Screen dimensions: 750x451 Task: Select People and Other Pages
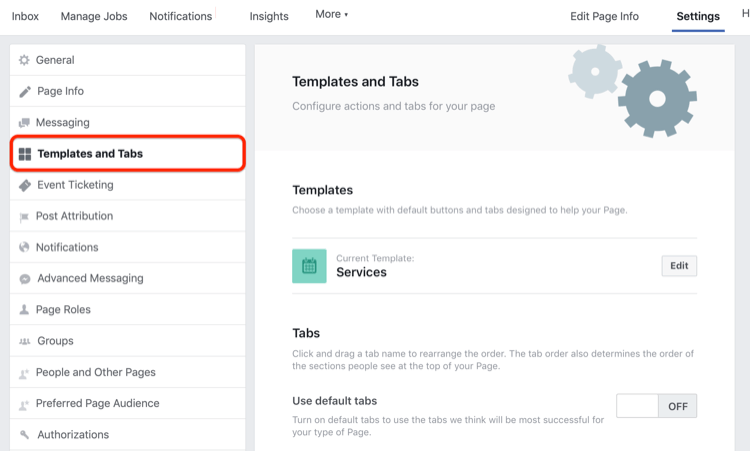coord(128,372)
